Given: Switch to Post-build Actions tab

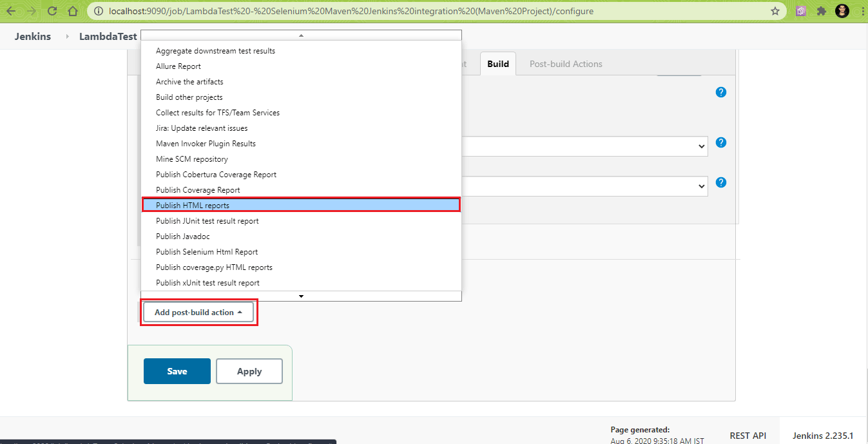Looking at the screenshot, I should coord(566,64).
